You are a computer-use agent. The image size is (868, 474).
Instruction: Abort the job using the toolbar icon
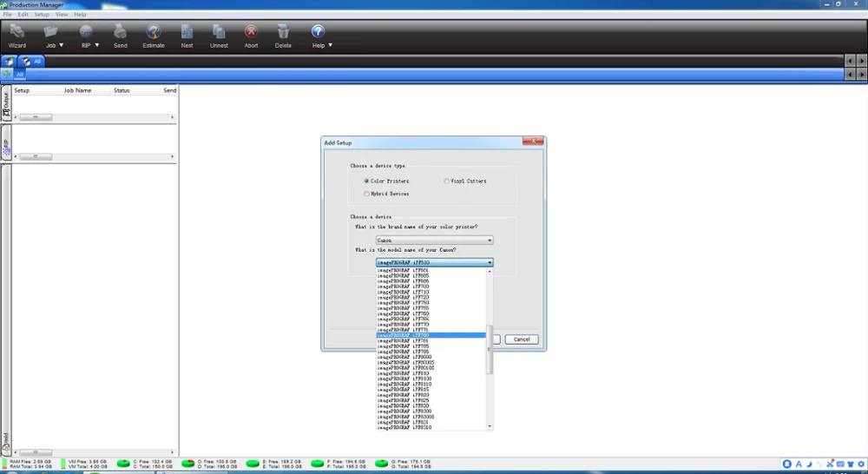click(251, 36)
